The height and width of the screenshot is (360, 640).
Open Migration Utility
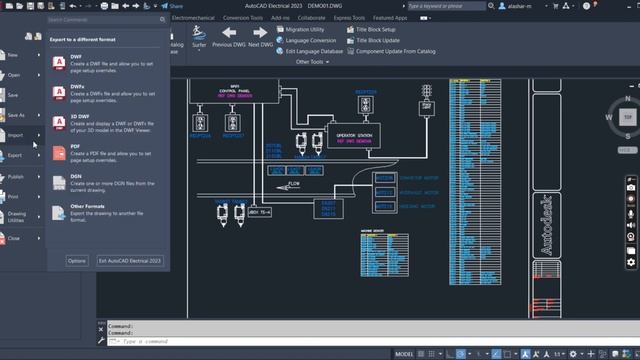[300, 29]
